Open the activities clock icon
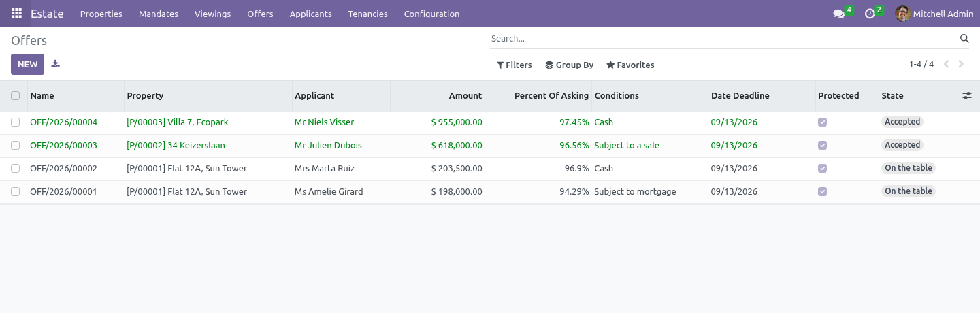 click(870, 14)
